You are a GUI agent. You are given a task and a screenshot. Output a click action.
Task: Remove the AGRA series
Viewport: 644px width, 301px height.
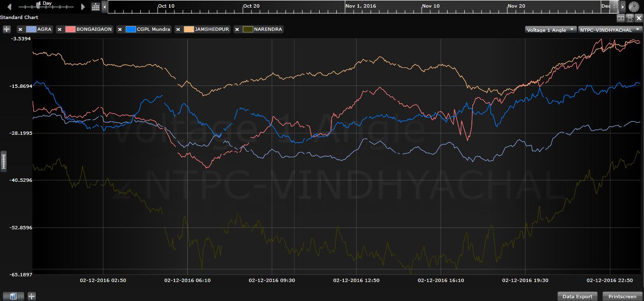20,29
